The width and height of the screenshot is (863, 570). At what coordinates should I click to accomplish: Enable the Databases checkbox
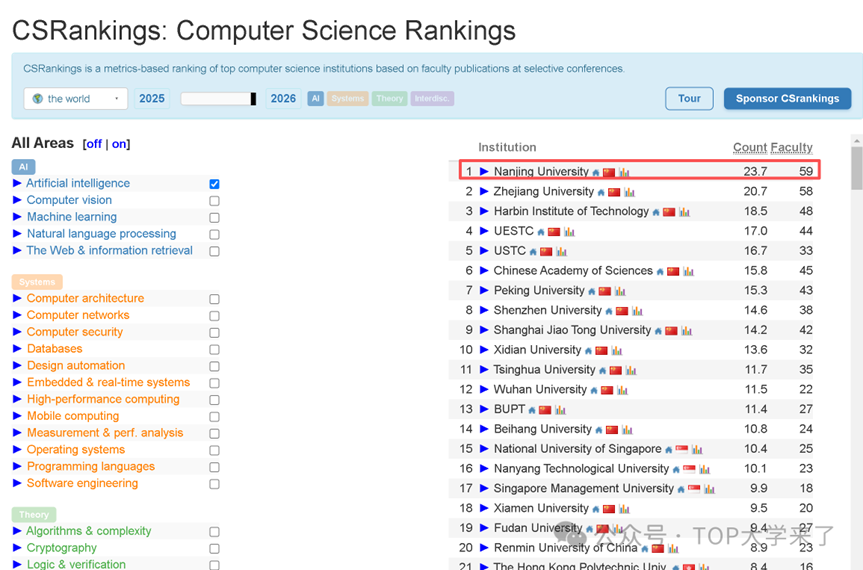(x=214, y=349)
